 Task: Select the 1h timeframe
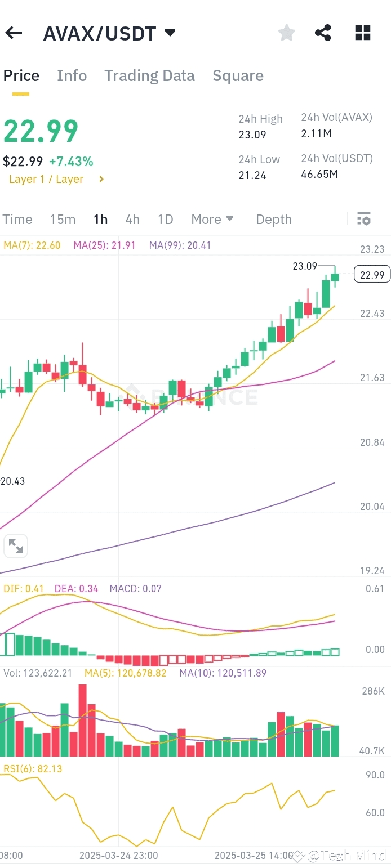tap(101, 219)
